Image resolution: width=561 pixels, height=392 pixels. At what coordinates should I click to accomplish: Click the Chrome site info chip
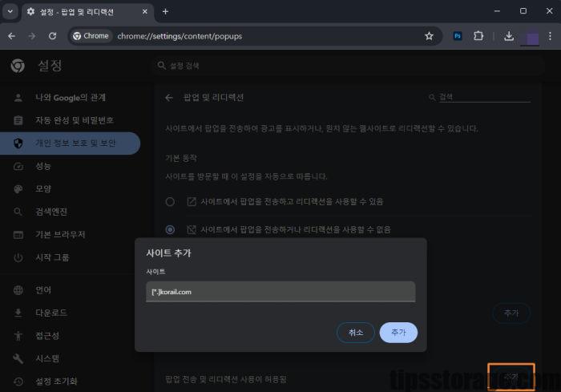tap(91, 36)
